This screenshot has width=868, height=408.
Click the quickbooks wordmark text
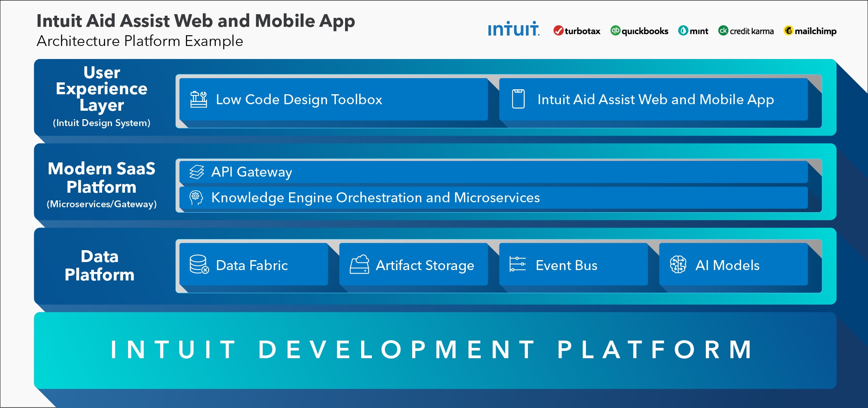click(645, 31)
